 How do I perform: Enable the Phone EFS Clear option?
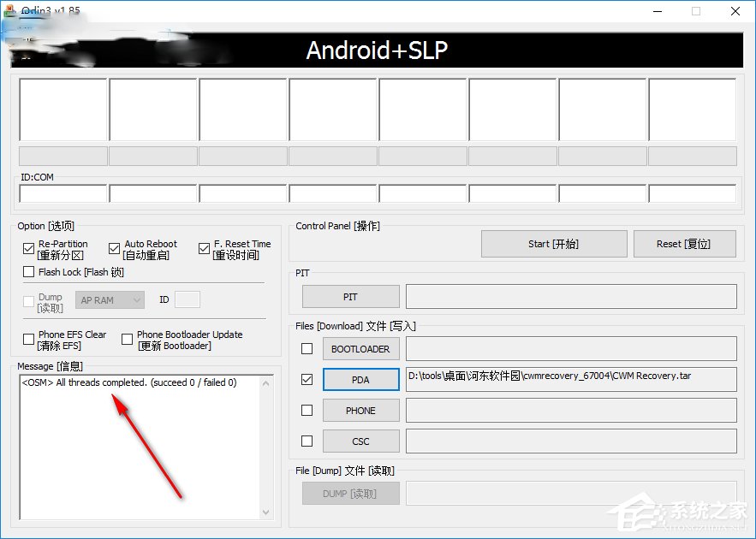tap(28, 339)
